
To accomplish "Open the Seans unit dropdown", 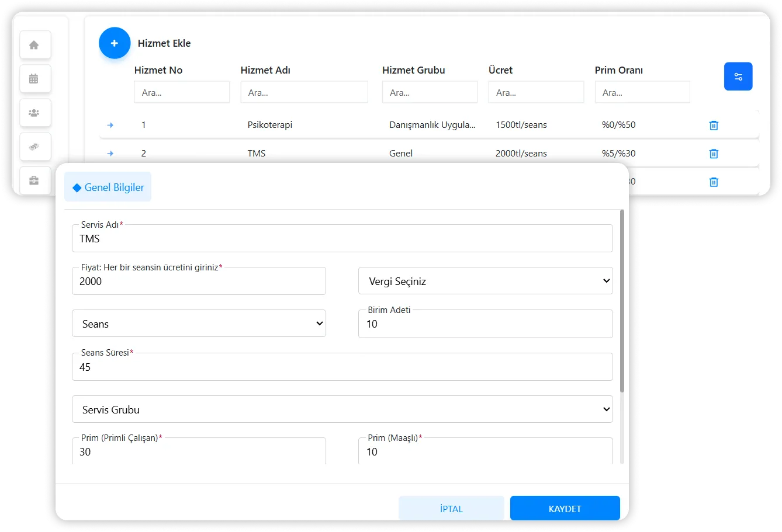I will tap(199, 324).
